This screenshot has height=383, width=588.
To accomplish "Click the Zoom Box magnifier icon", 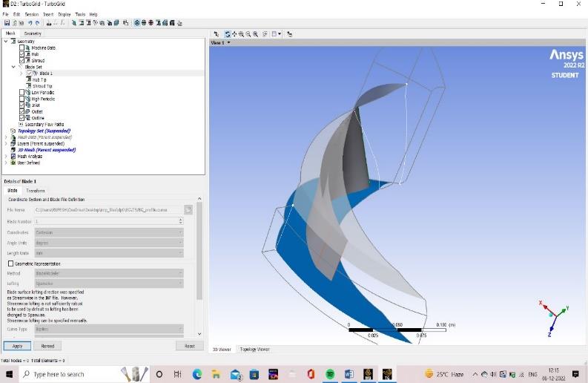I will [x=248, y=34].
